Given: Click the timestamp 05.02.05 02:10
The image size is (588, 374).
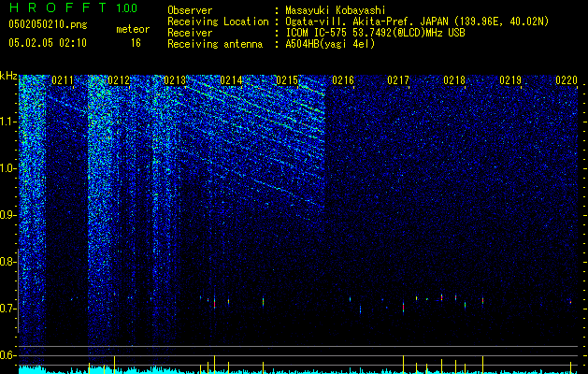Looking at the screenshot, I should [x=48, y=43].
